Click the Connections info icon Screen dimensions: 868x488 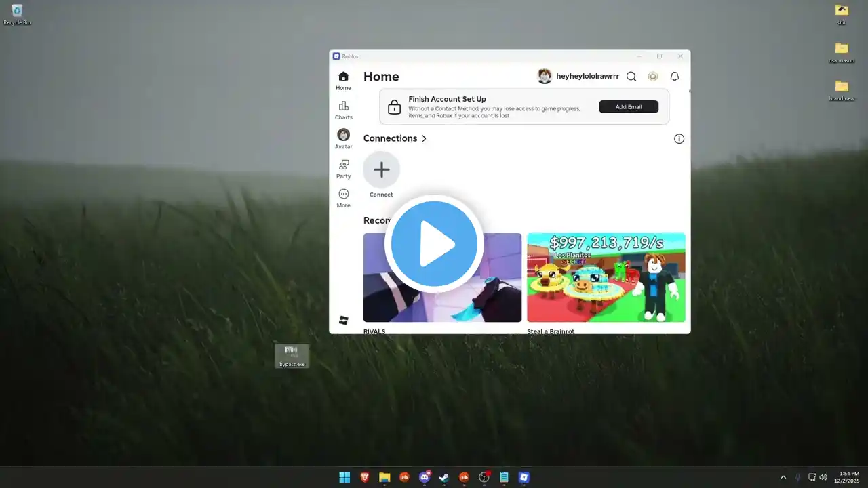tap(679, 138)
